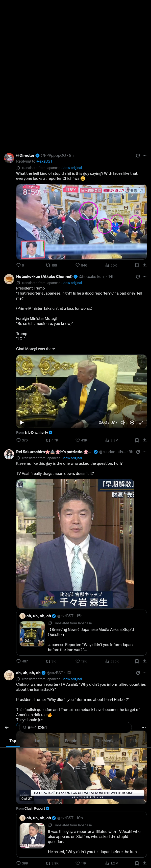Open more options menu on @Director tweet

pyautogui.click(x=144, y=156)
